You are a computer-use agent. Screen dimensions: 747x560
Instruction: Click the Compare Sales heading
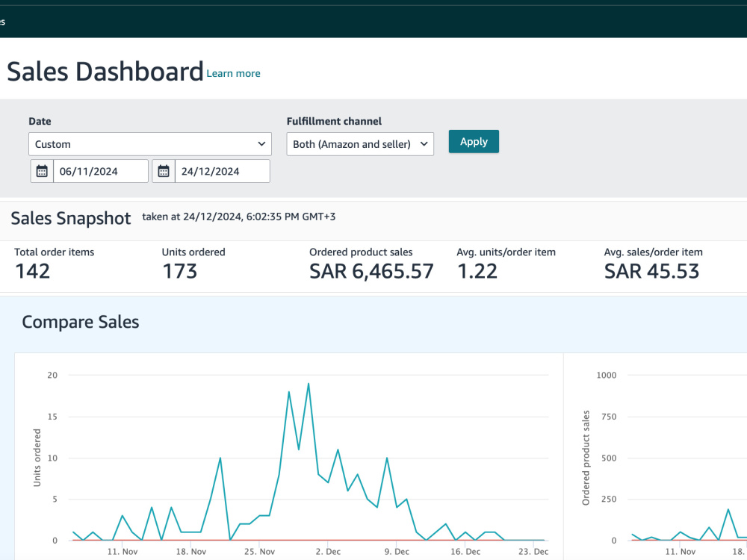[x=81, y=322]
